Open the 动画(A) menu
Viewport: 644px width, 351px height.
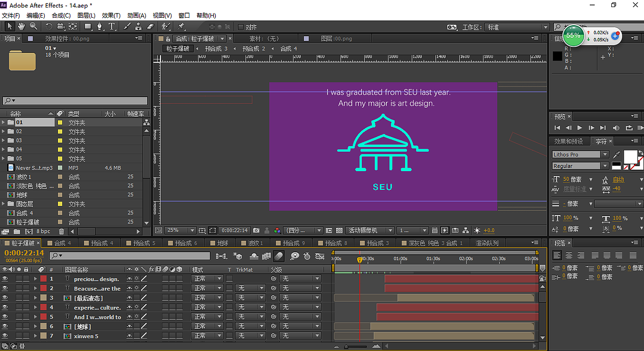pos(136,16)
